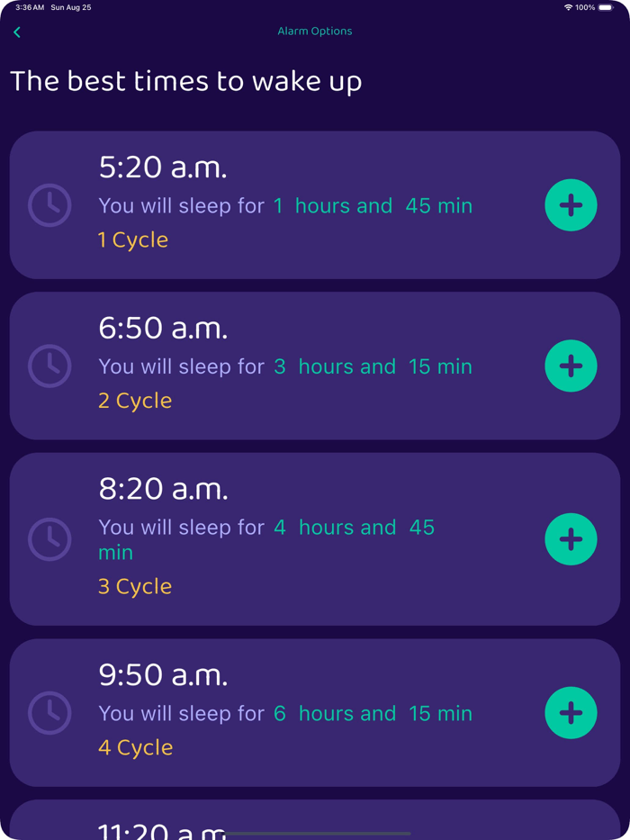The width and height of the screenshot is (630, 840).
Task: Select the 1 Cycle label
Action: 132,239
